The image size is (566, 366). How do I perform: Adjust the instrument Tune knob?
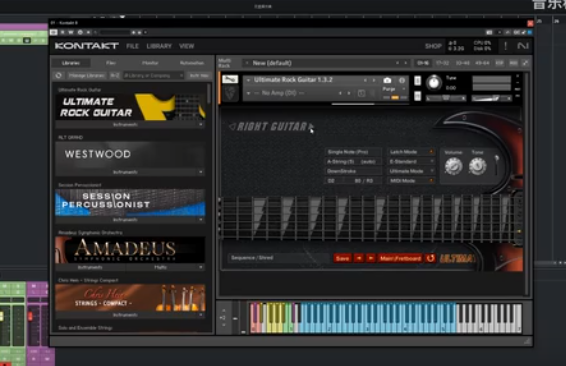(x=434, y=83)
